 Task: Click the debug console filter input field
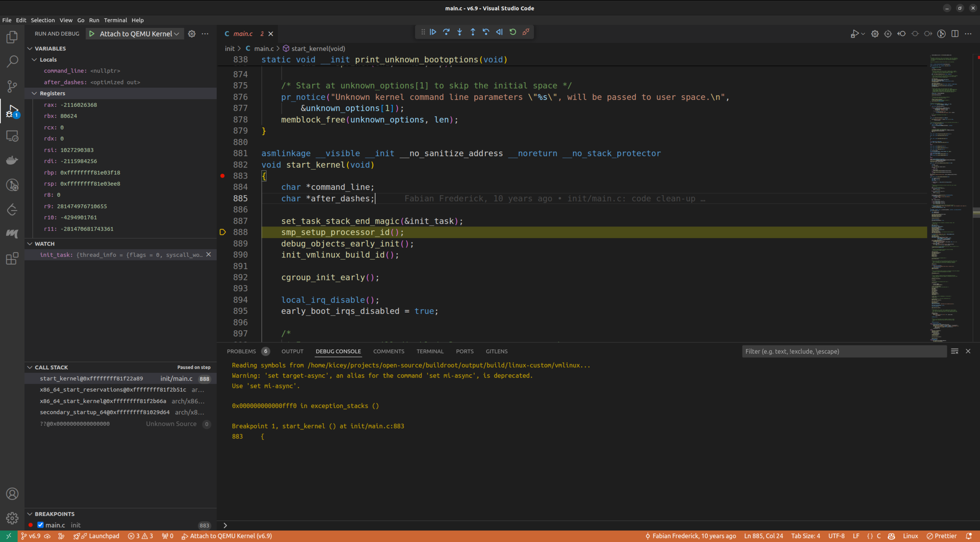(x=844, y=351)
